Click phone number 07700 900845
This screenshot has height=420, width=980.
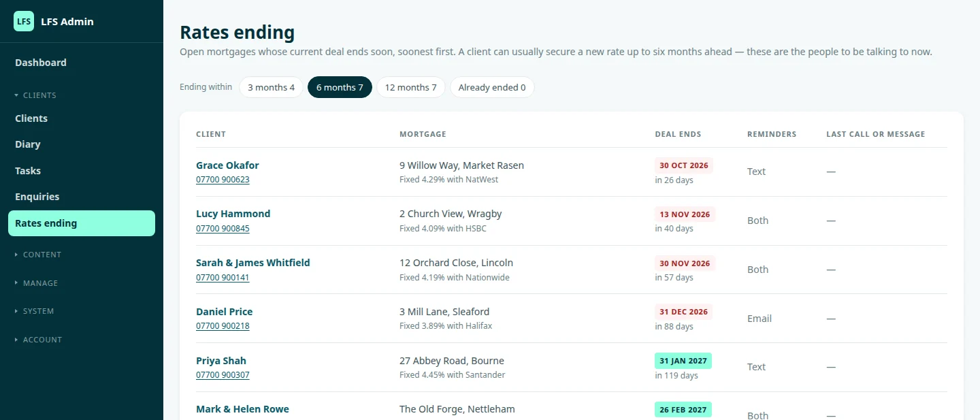(223, 229)
